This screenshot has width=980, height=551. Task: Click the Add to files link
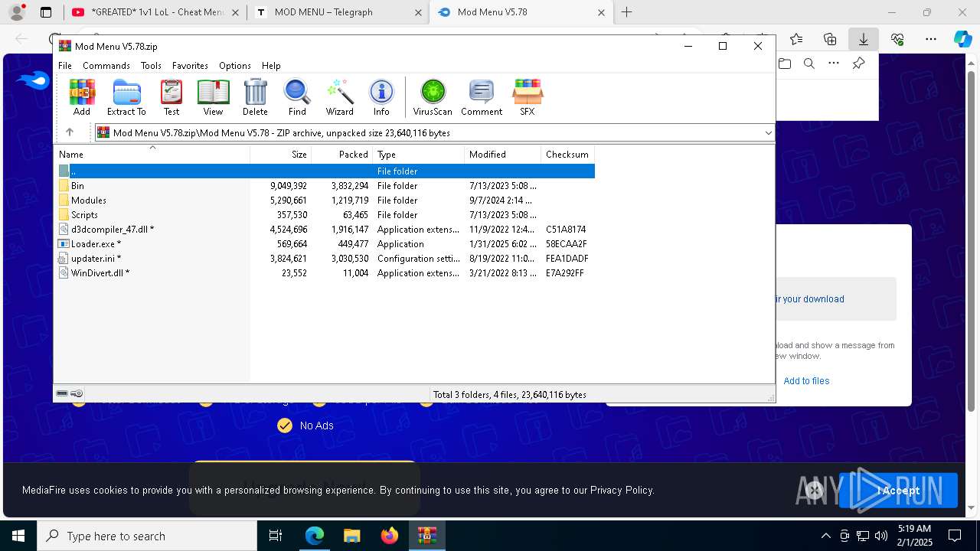[x=806, y=381]
